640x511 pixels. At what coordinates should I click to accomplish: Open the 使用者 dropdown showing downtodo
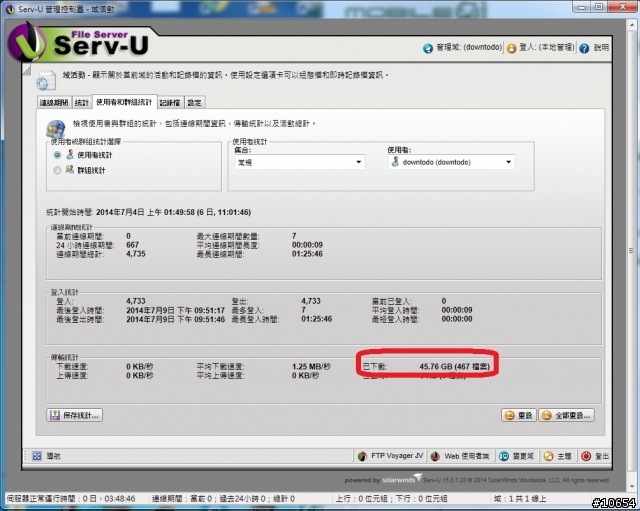451,162
